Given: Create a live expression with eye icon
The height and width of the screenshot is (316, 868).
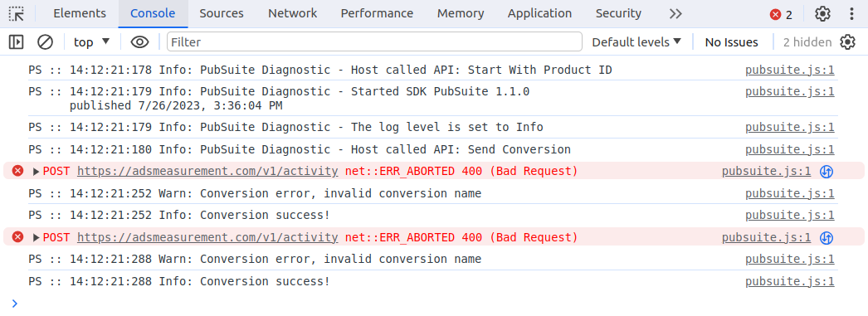Looking at the screenshot, I should 140,42.
